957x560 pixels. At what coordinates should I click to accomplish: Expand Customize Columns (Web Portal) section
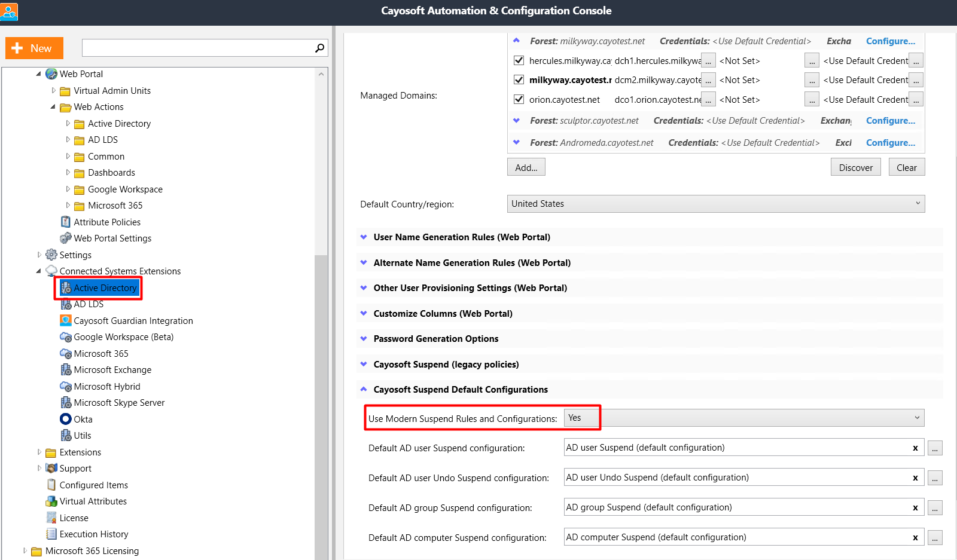[364, 313]
